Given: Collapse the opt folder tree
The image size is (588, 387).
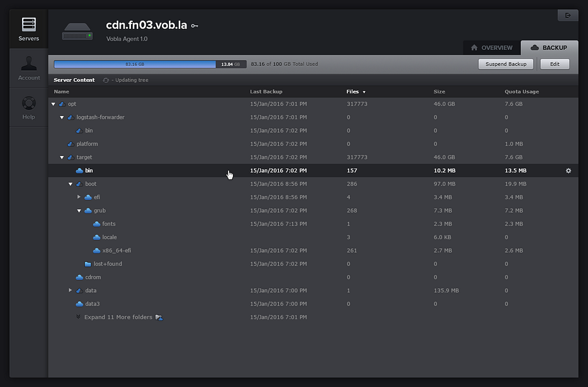Looking at the screenshot, I should (x=54, y=104).
